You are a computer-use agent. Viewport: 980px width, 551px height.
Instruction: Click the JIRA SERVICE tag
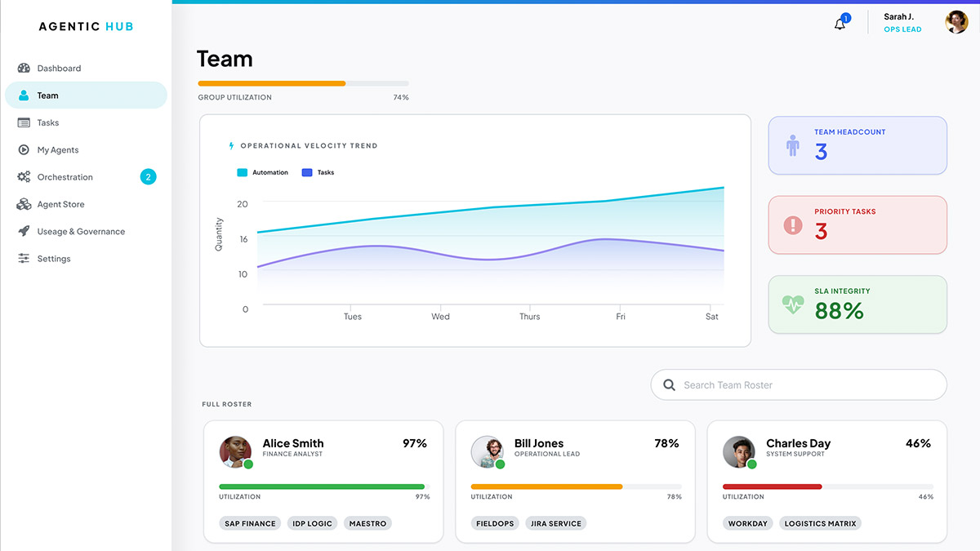point(555,523)
